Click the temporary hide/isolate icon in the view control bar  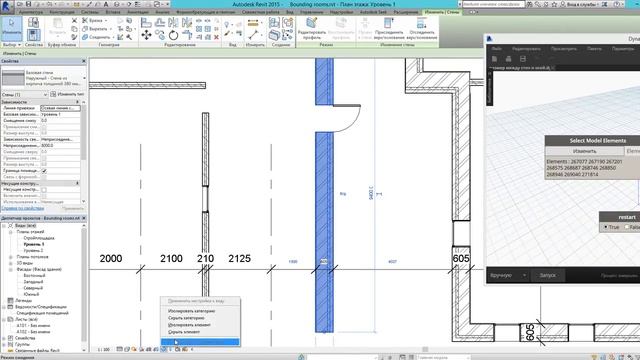click(x=163, y=349)
